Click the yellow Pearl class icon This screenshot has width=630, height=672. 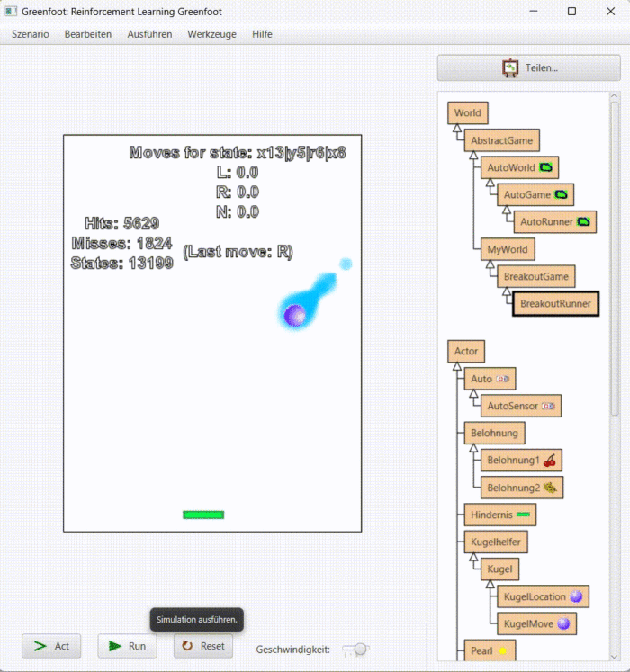pyautogui.click(x=502, y=650)
